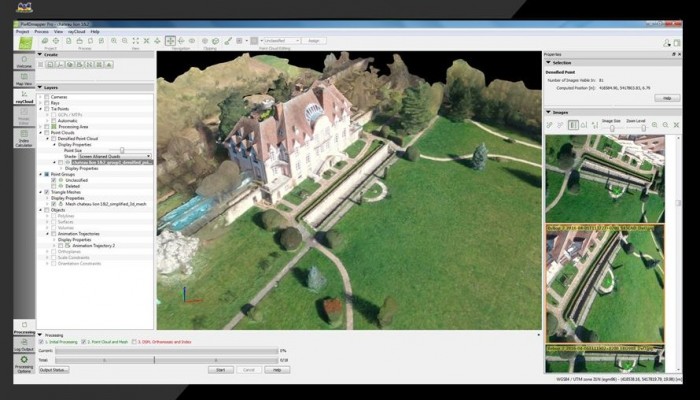Select the brush icon for point cloud editing
Viewport: 700px width, 400px height.
(228, 41)
